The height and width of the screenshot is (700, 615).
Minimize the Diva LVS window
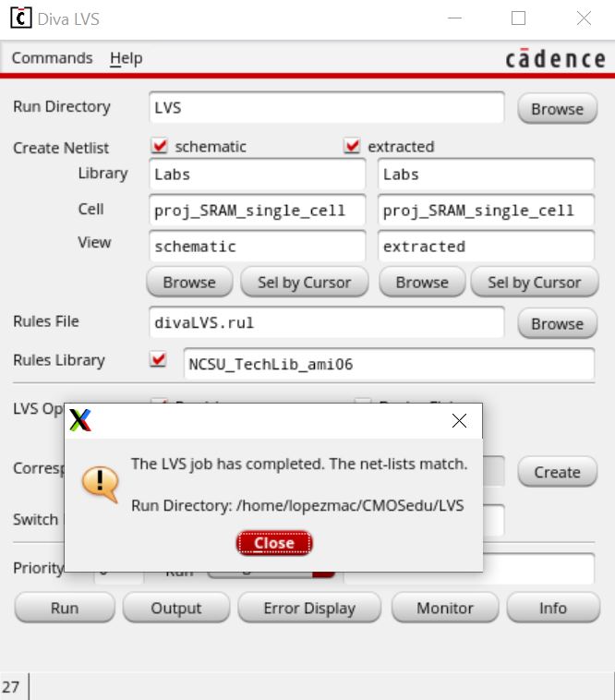pyautogui.click(x=454, y=18)
